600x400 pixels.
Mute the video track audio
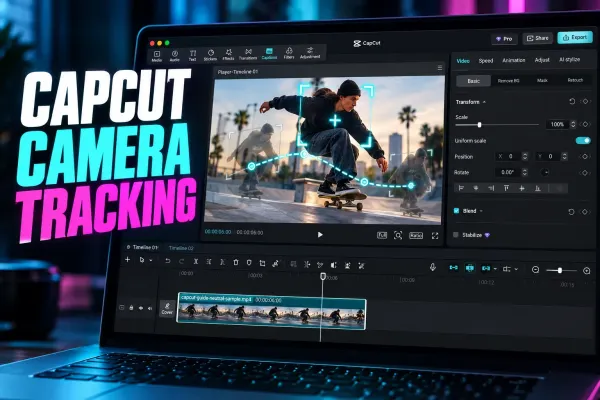150,308
